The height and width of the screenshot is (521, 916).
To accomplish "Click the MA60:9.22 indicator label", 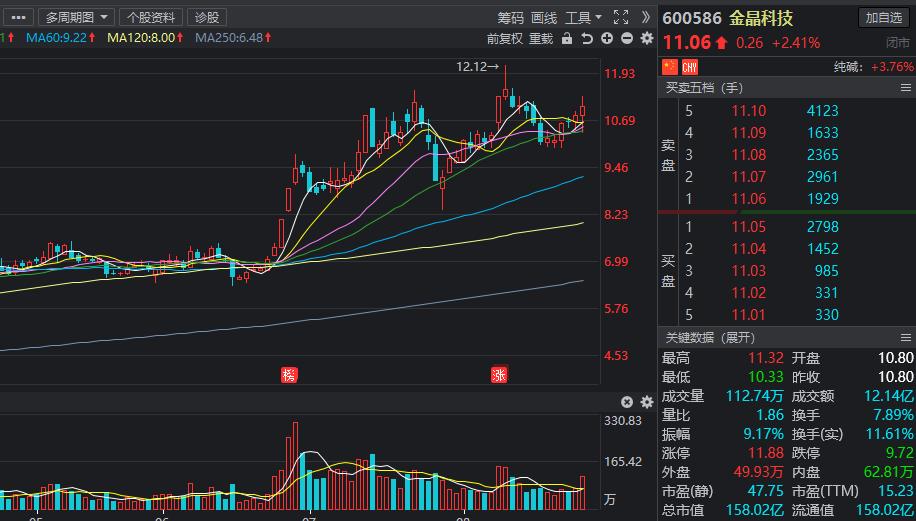I will click(x=61, y=38).
